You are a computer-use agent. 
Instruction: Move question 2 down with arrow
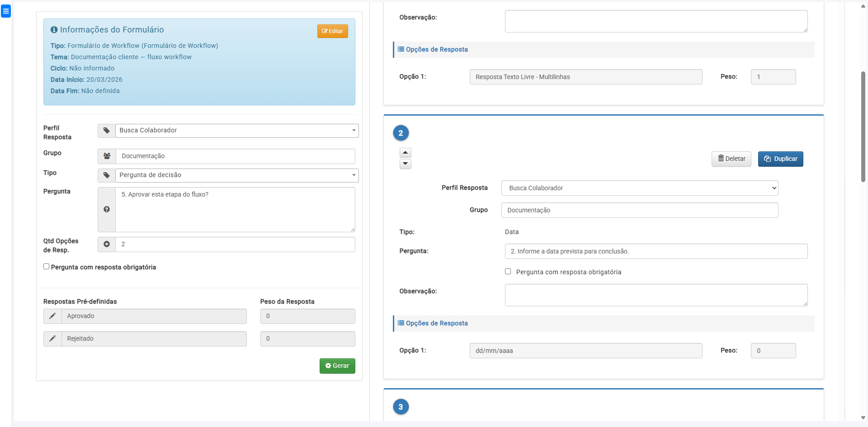pyautogui.click(x=406, y=164)
